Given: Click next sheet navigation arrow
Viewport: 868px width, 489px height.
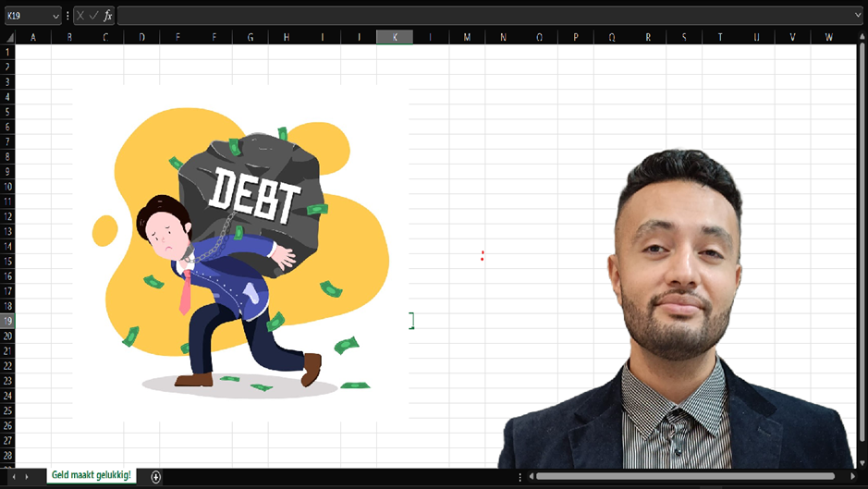Looking at the screenshot, I should point(27,477).
